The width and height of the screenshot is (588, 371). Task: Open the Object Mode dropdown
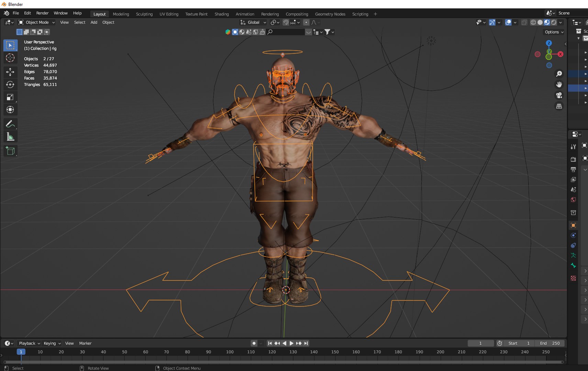coord(36,22)
